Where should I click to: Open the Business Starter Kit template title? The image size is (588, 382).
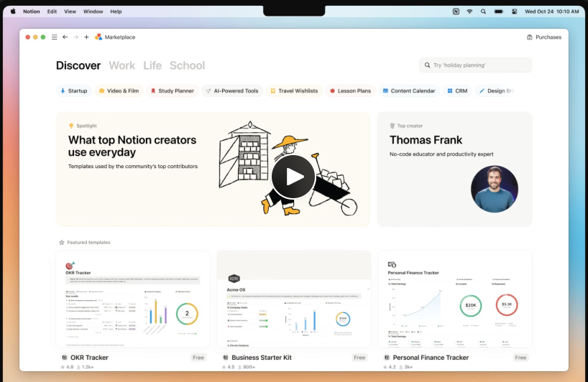262,358
